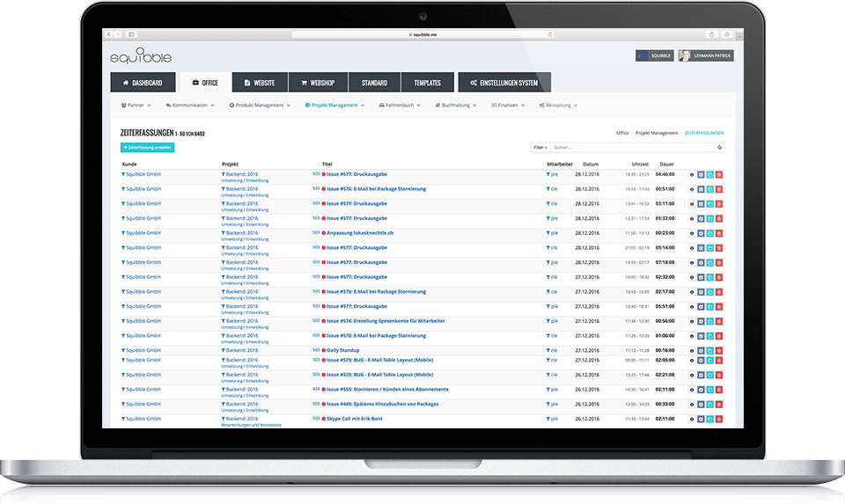
Task: Delete the Daily Standup time entry
Action: point(719,350)
